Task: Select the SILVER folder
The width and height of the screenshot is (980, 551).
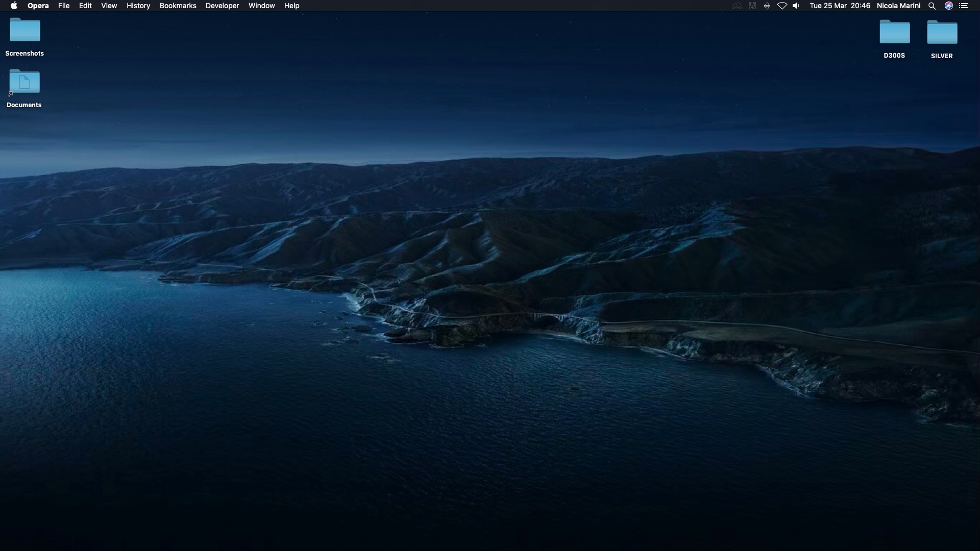Action: (x=942, y=33)
